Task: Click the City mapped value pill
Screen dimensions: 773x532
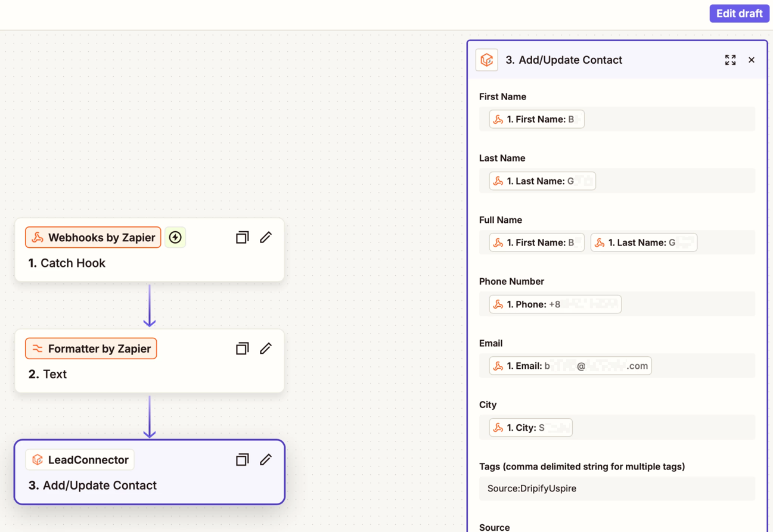Action: pyautogui.click(x=530, y=427)
